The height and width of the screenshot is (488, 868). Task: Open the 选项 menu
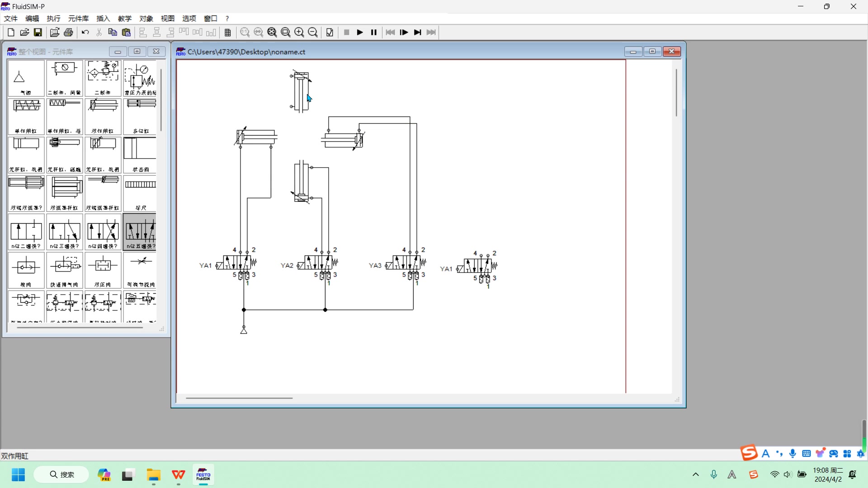(x=189, y=19)
